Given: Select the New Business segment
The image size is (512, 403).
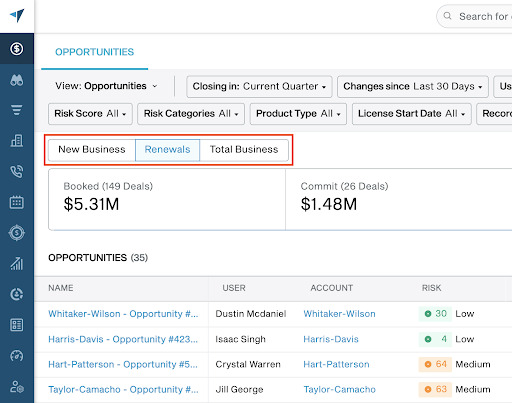Looking at the screenshot, I should coord(92,150).
